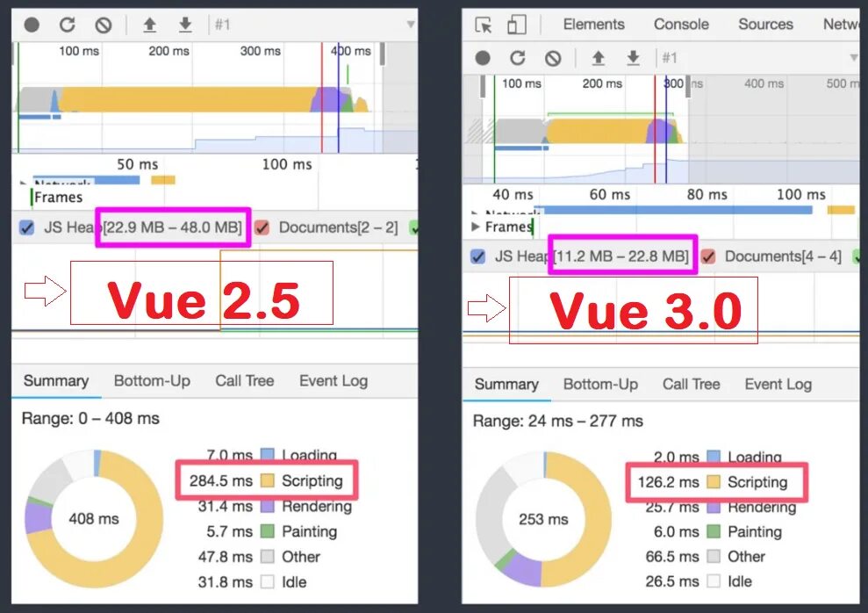
Task: Click the reload-and-profile icon in the Vue 2.5 panel
Action: [x=67, y=25]
